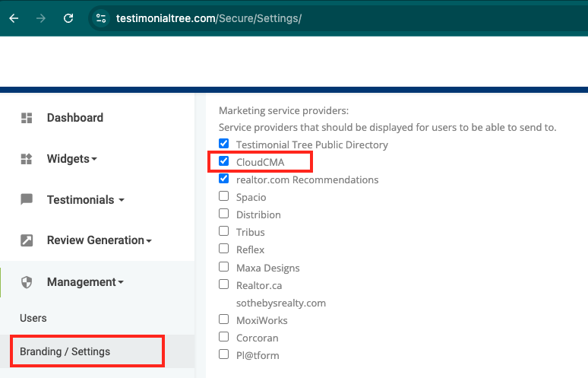588x378 pixels.
Task: Click the sothebysrealty.com label
Action: point(281,303)
